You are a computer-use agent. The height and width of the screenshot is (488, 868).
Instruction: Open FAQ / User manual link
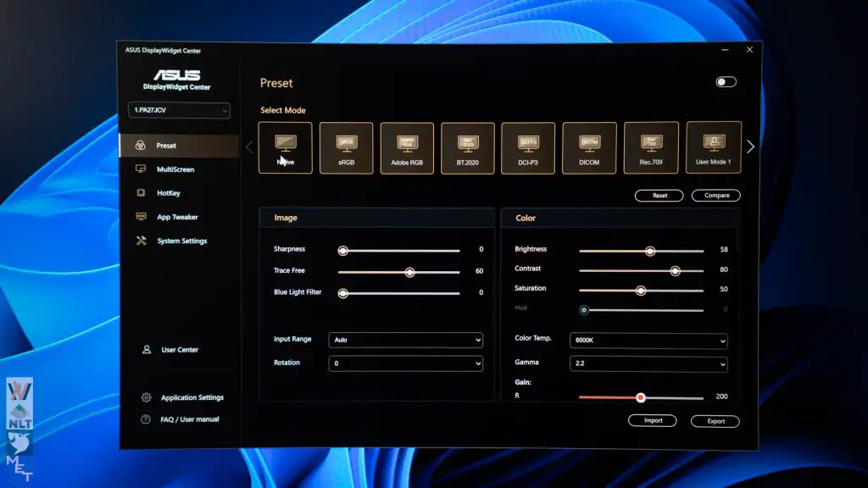tap(189, 419)
